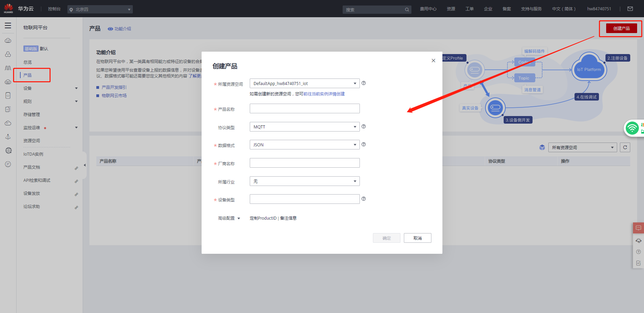644x313 pixels.
Task: Click the green Wi-Fi floating widget
Action: tap(633, 128)
